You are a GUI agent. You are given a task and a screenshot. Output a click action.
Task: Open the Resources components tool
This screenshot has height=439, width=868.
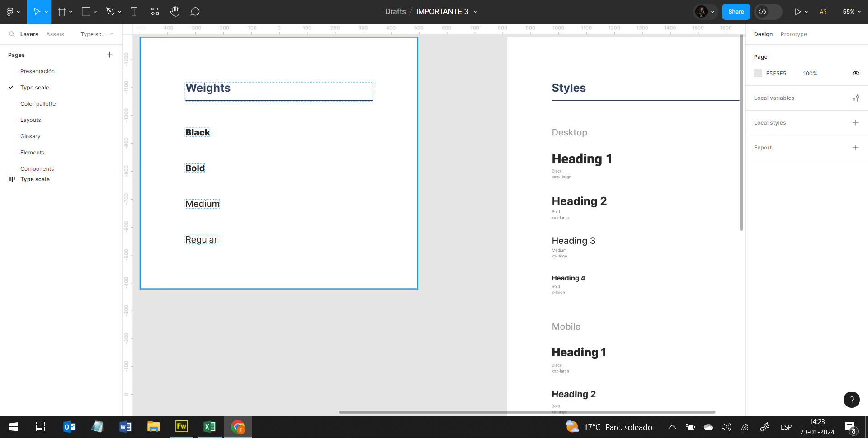tap(155, 12)
